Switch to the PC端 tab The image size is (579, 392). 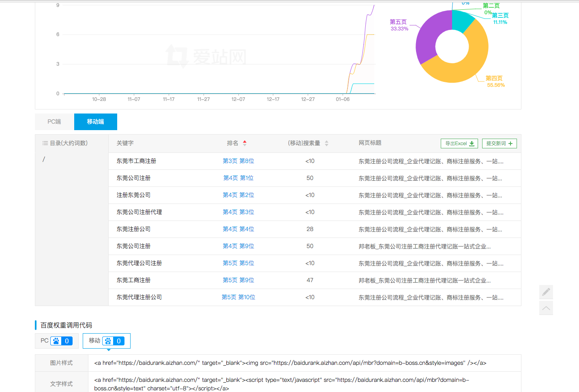[54, 122]
